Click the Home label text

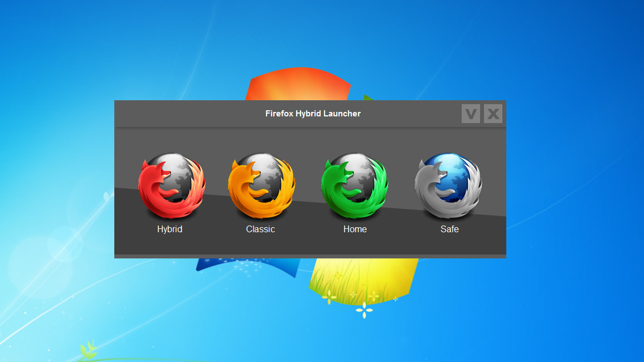point(355,229)
